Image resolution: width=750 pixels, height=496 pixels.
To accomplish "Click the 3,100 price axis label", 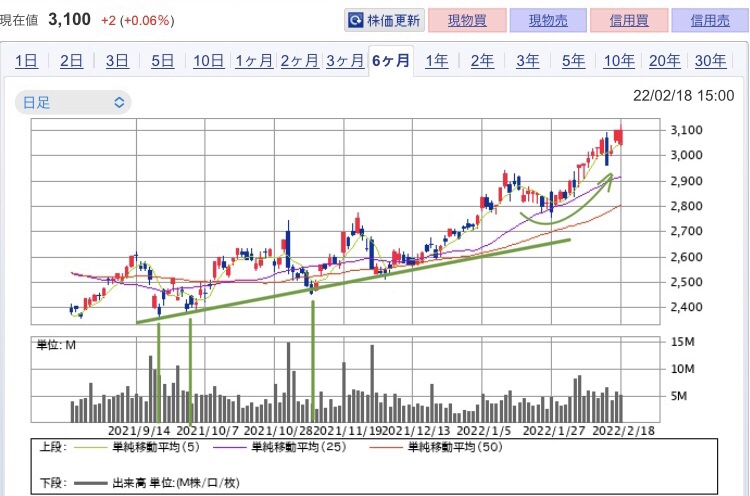I will [686, 130].
